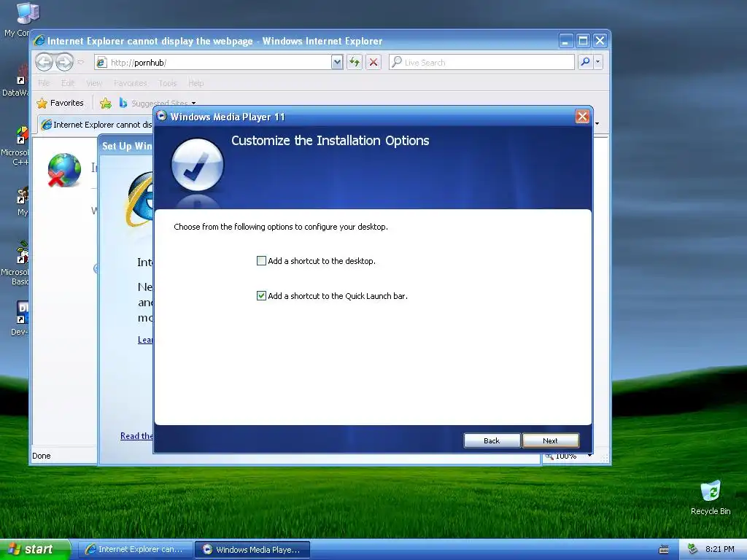Click the large checkmark orb in Media Player setup
Viewport: 747px width, 560px height.
coord(197,164)
